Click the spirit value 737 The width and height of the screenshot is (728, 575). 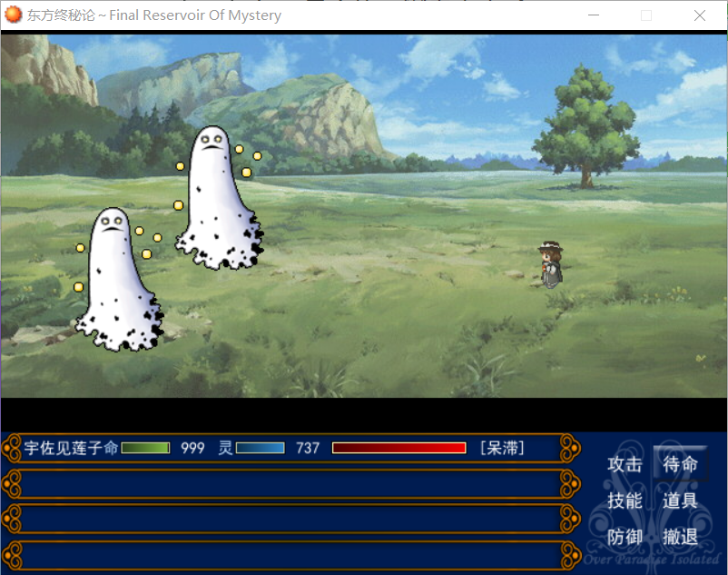coord(308,448)
